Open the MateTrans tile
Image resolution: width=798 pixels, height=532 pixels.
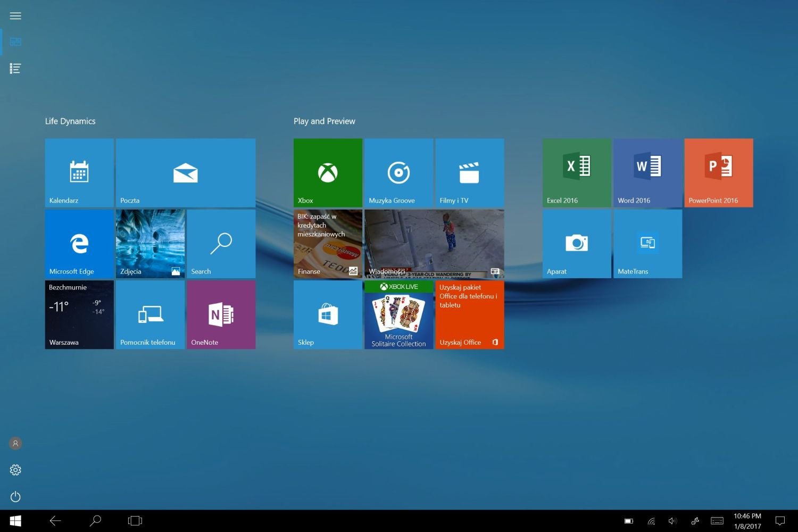(647, 244)
